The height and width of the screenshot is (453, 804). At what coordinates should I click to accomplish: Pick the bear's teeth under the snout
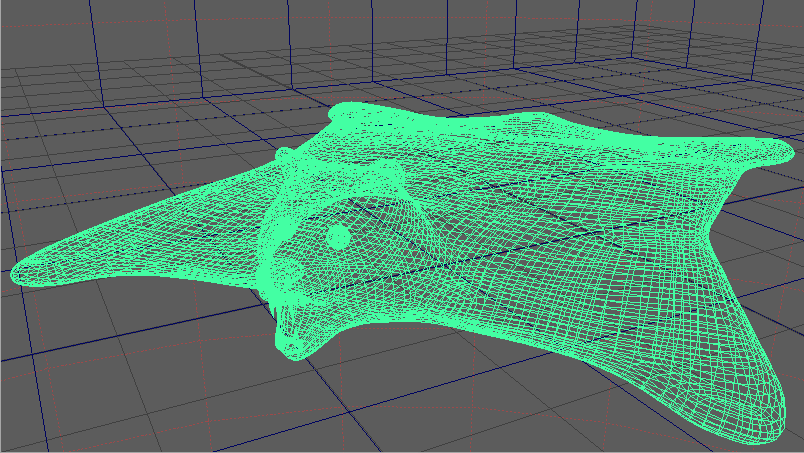pyautogui.click(x=275, y=311)
